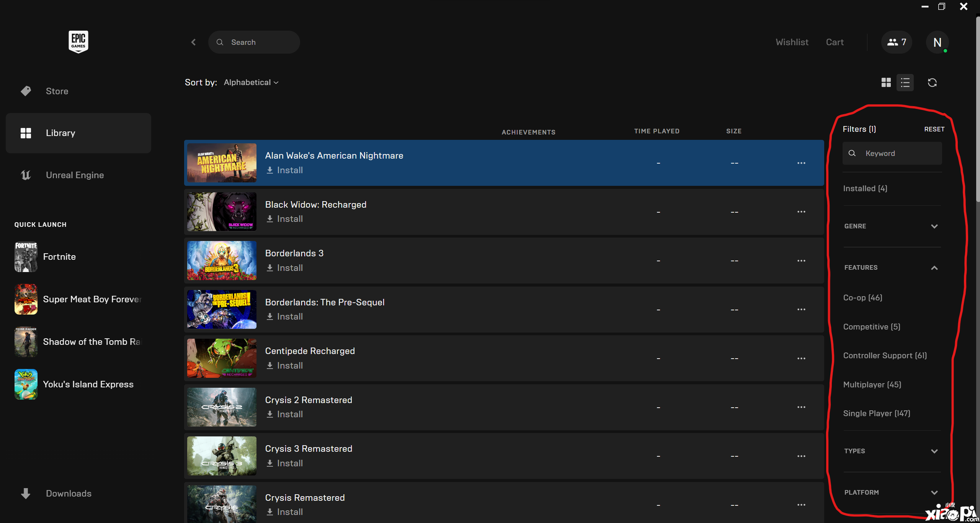Open friends list showing 7 online
980x523 pixels.
897,42
